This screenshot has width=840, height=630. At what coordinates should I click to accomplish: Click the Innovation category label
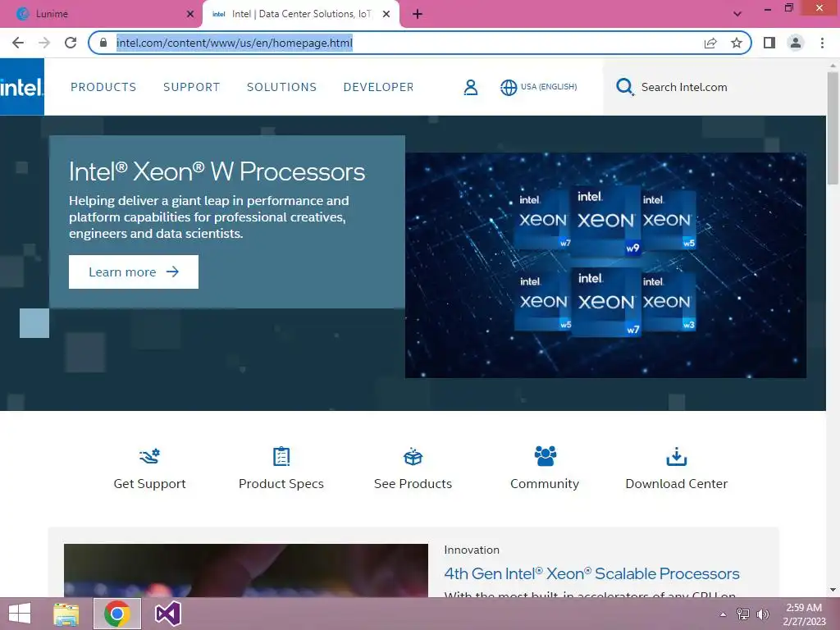[472, 550]
